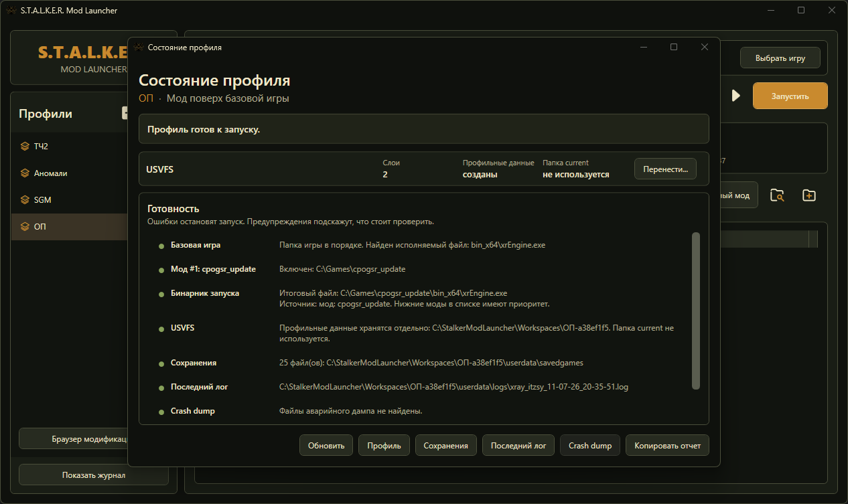This screenshot has height=504, width=848.
Task: Click the dialog title bar app icon
Action: (x=139, y=48)
